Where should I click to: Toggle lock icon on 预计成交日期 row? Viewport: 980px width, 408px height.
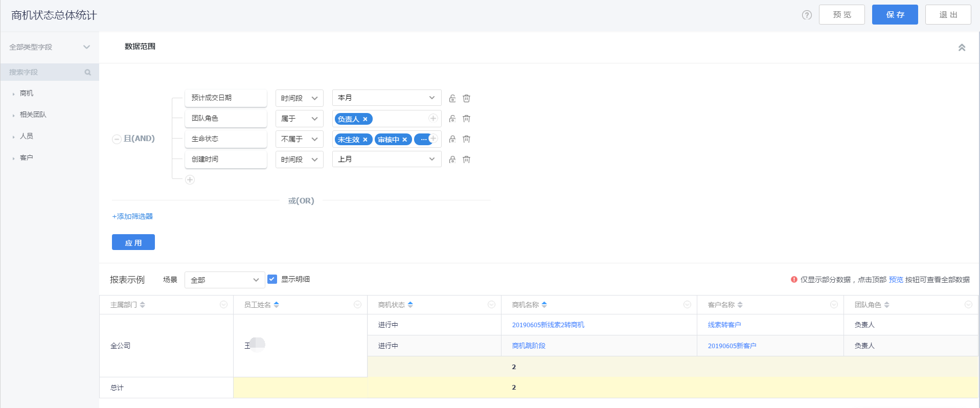tap(452, 98)
